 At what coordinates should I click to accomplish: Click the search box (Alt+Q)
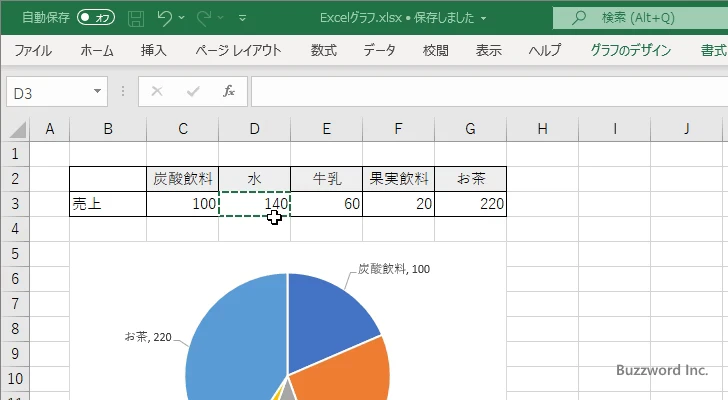tap(640, 18)
